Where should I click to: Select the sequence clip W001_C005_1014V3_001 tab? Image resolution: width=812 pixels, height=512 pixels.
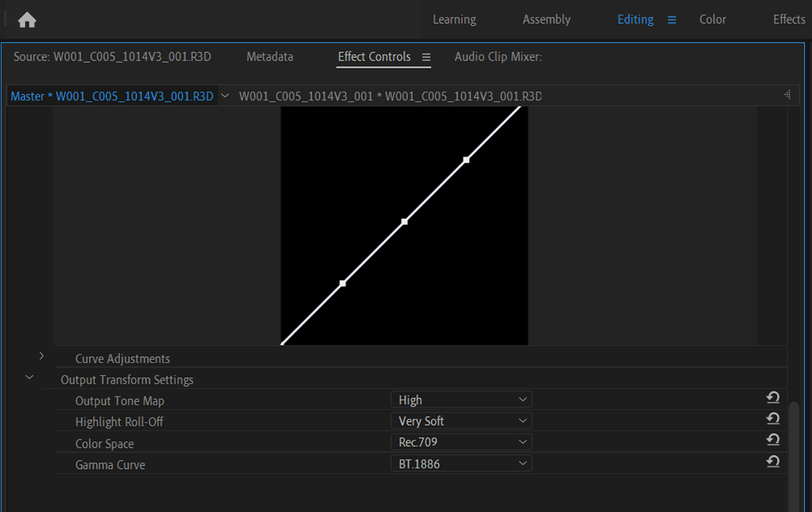pos(390,96)
